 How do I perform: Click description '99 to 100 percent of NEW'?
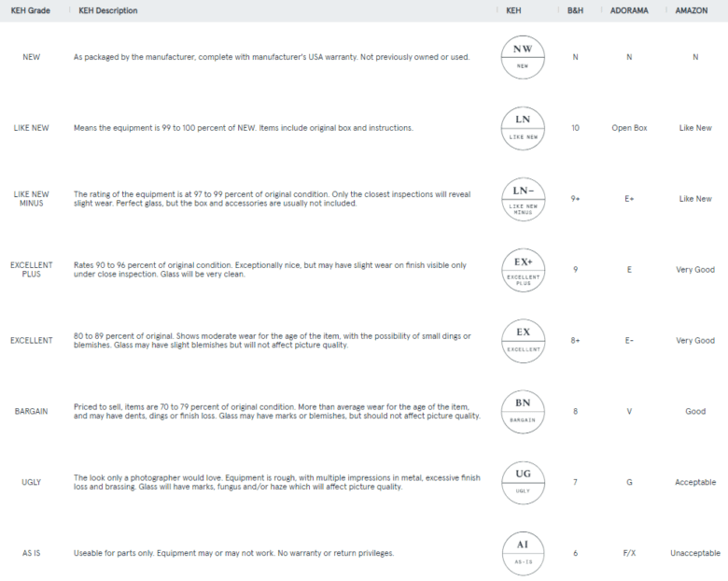243,128
